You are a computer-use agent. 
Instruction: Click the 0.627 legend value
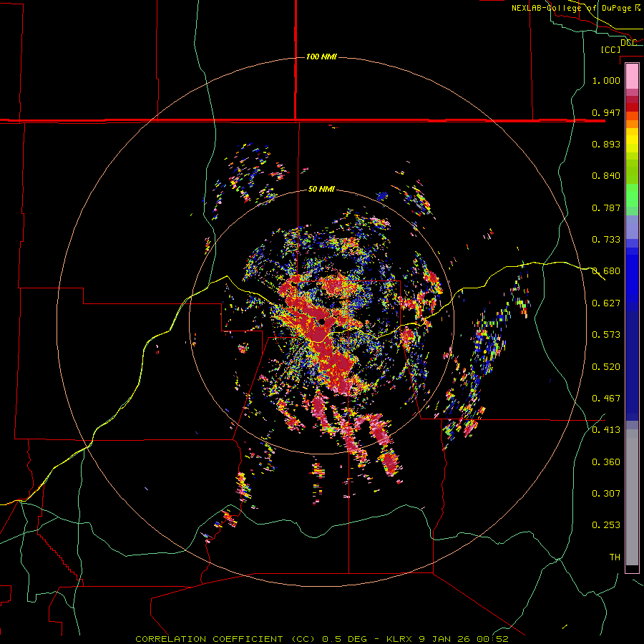606,303
